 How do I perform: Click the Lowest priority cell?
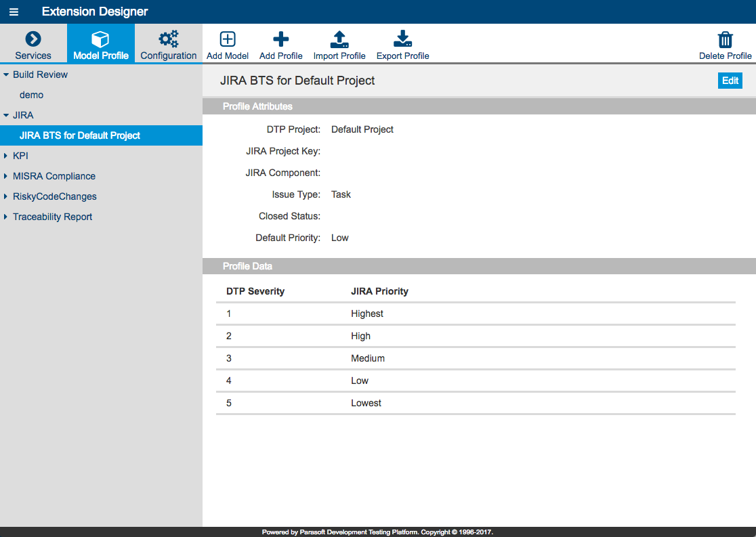point(366,403)
